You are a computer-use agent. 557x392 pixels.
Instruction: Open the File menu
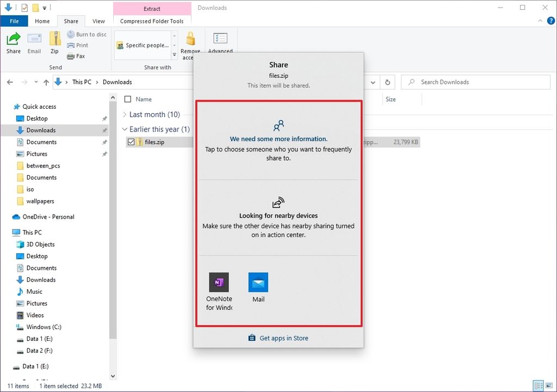pyautogui.click(x=14, y=21)
